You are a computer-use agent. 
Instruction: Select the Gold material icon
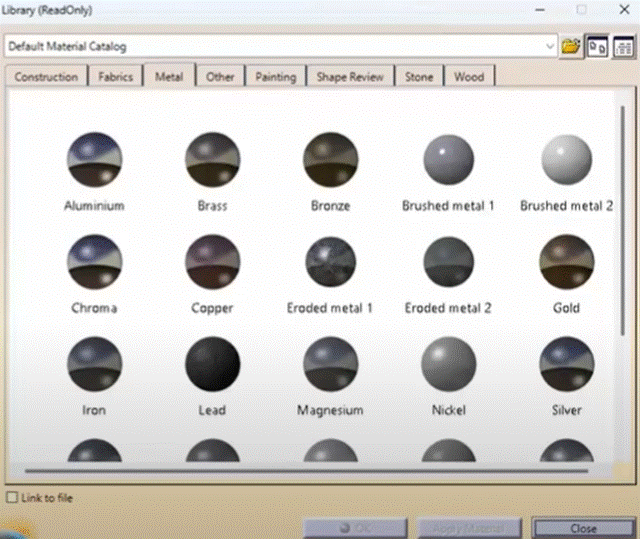[x=566, y=262]
